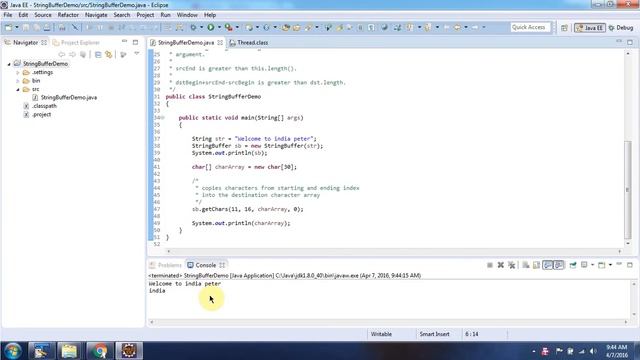Click the Quick Access search field
Screen dimensions: 640x360
(x=530, y=27)
